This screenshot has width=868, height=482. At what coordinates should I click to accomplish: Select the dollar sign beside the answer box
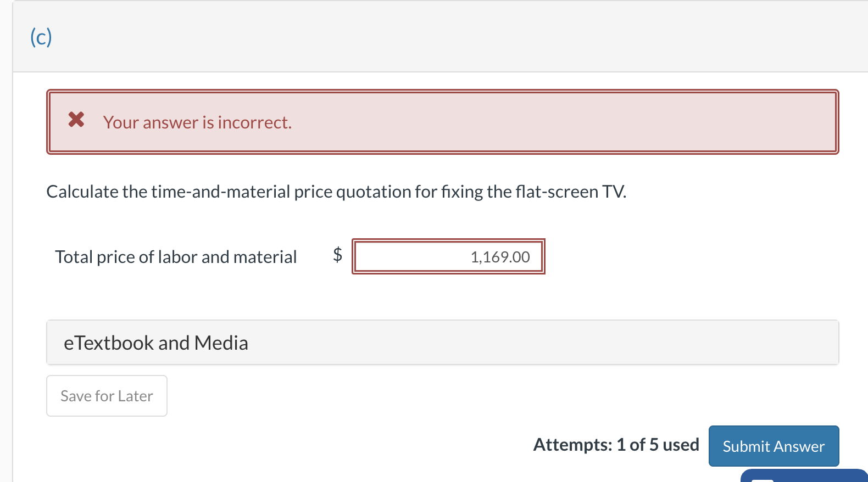point(337,256)
